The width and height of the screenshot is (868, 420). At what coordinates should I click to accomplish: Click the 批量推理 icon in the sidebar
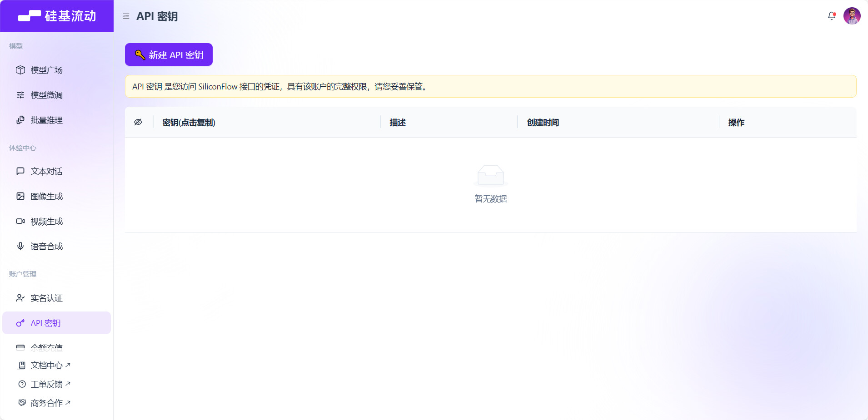(x=20, y=120)
